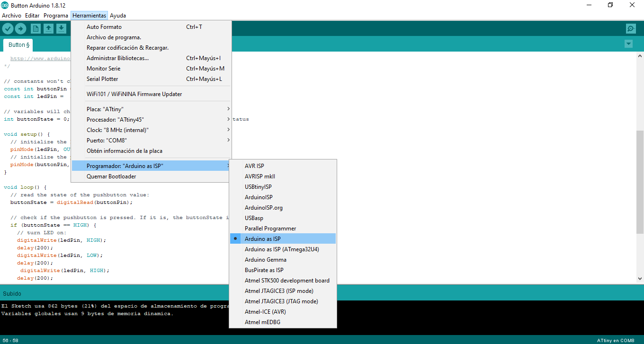Open the Programa menu
Viewport: 644px width, 344px height.
click(x=56, y=16)
